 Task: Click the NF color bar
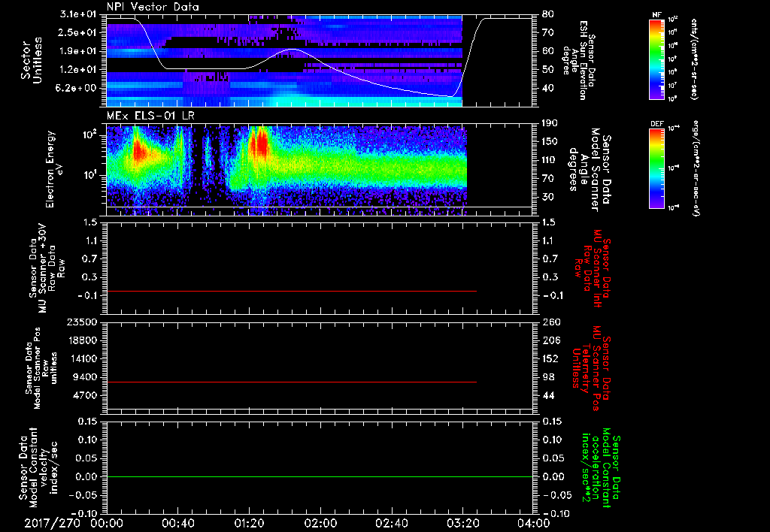point(656,59)
